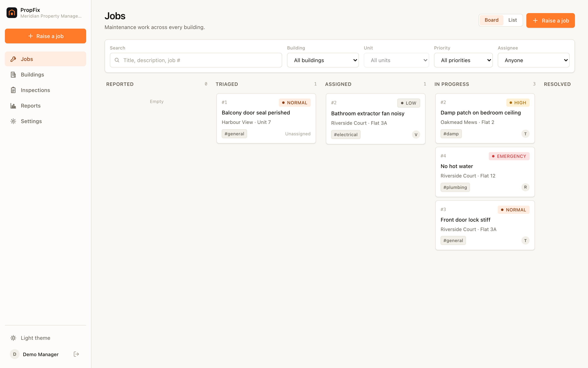This screenshot has height=368, width=588.
Task: Click the Demo Manager user name
Action: click(41, 354)
